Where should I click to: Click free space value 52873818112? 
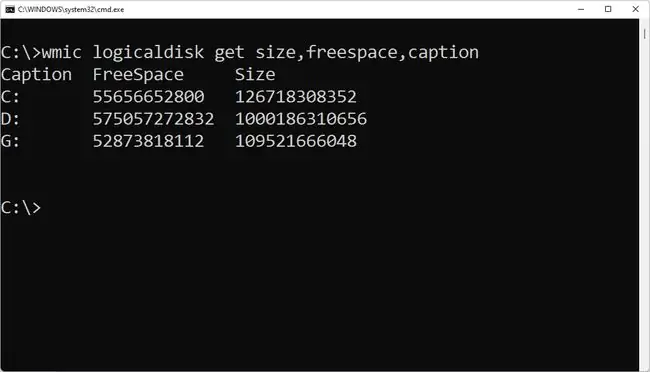[x=148, y=141]
